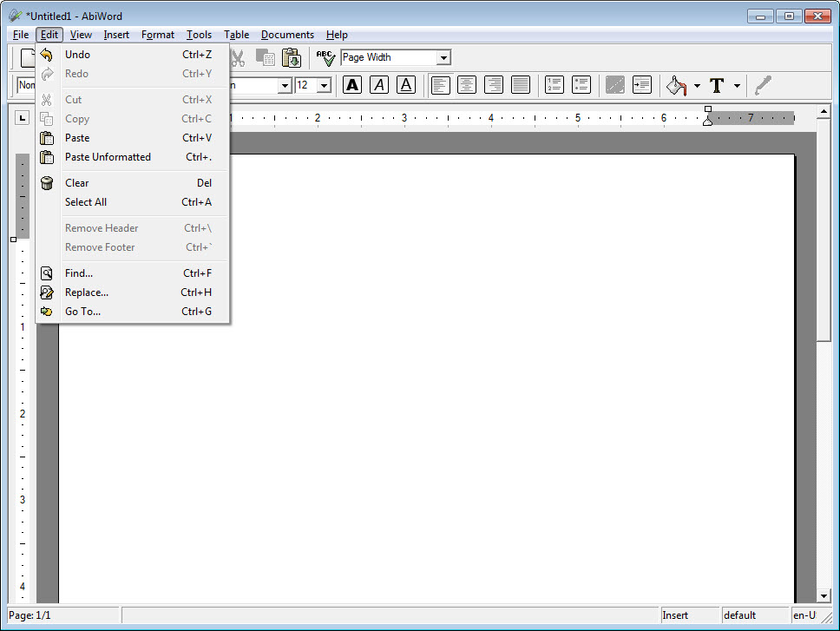The width and height of the screenshot is (840, 631).
Task: Click the Find magnifier icon in menu
Action: pyautogui.click(x=47, y=273)
